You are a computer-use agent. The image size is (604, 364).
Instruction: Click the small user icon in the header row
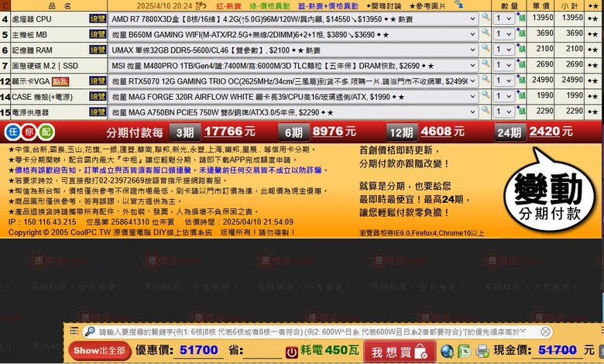point(458,4)
